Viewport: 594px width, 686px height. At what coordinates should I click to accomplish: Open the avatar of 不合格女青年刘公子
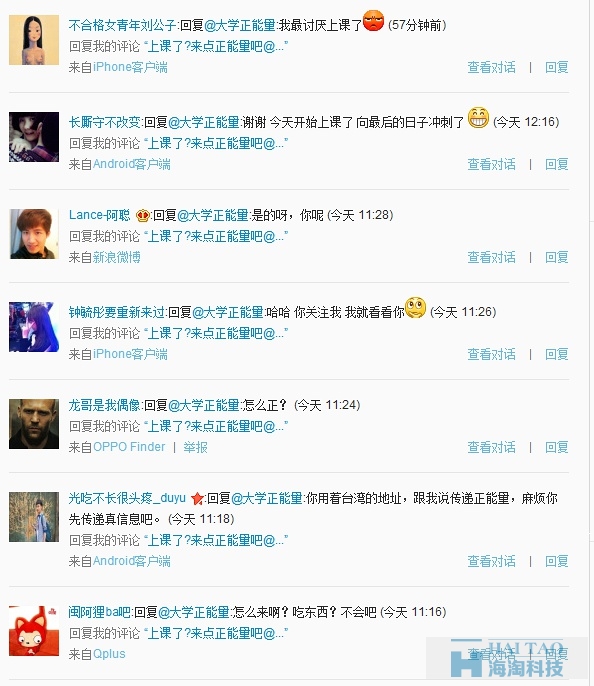pyautogui.click(x=34, y=40)
